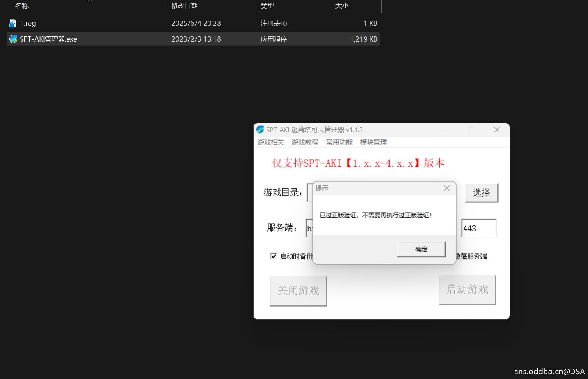This screenshot has height=379, width=588.
Task: Click the date 2023/2/3 13:18
Action: tap(196, 39)
